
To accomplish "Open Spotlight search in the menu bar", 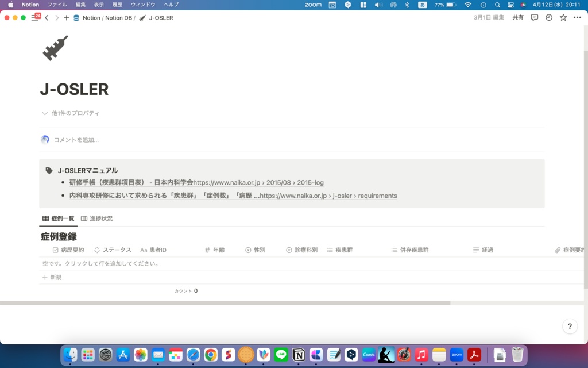I will pos(497,5).
